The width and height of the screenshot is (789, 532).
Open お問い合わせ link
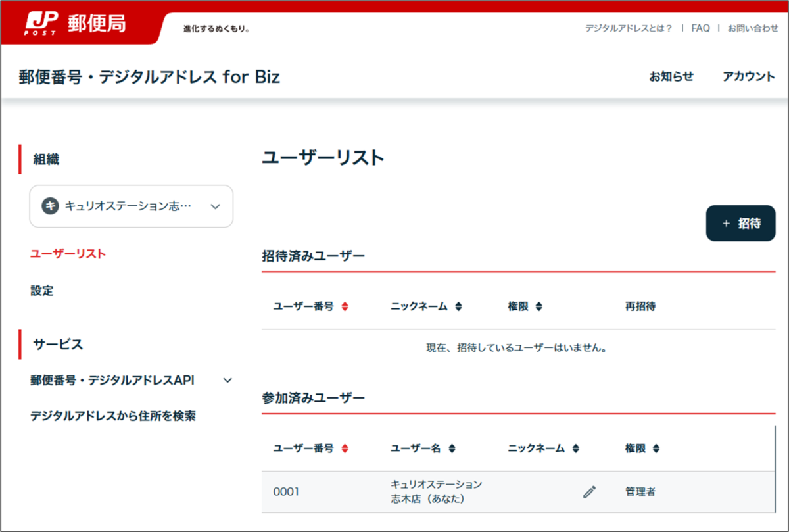[753, 28]
